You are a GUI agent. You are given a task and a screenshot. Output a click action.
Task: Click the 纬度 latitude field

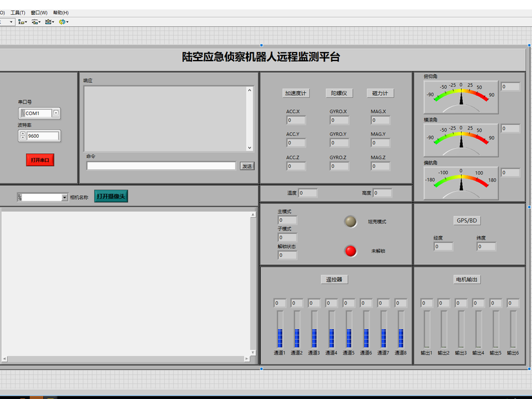pyautogui.click(x=486, y=246)
